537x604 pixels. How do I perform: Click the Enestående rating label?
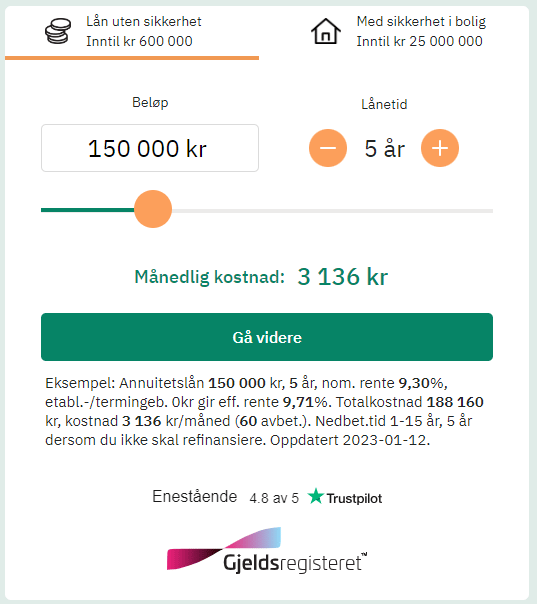[195, 496]
